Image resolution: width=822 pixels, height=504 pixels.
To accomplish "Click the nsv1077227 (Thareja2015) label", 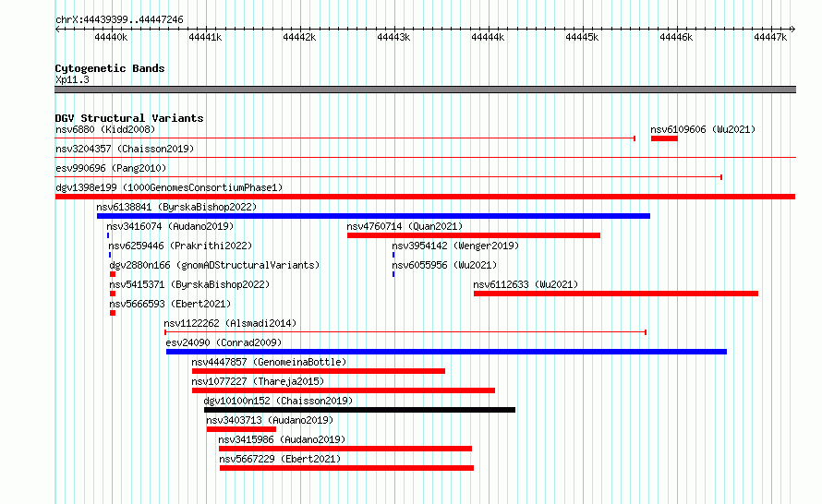I will [x=258, y=381].
